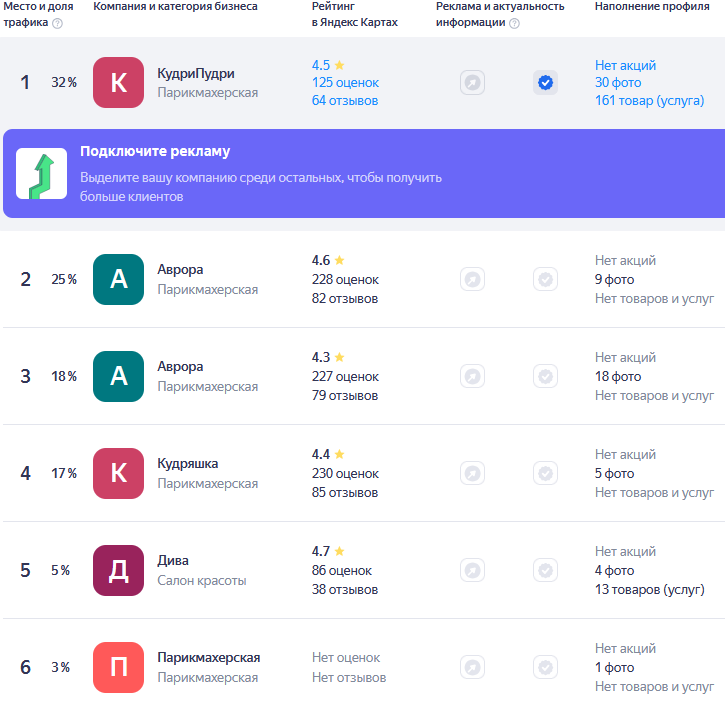Click the grey verified badge for the 4.3-rated Аврора
This screenshot has height=710, width=725.
(x=545, y=376)
